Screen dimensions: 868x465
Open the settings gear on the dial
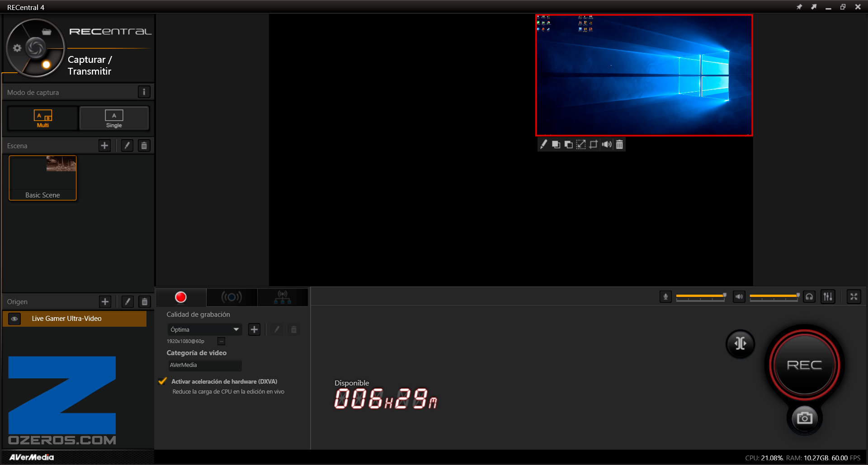pos(17,48)
